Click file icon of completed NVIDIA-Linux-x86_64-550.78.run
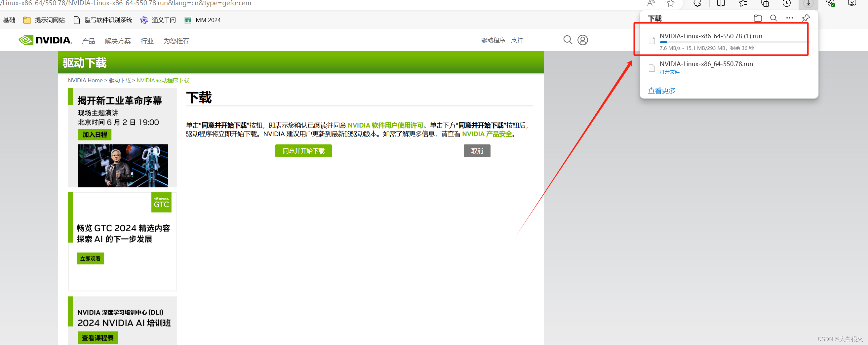The image size is (868, 345). click(x=652, y=68)
